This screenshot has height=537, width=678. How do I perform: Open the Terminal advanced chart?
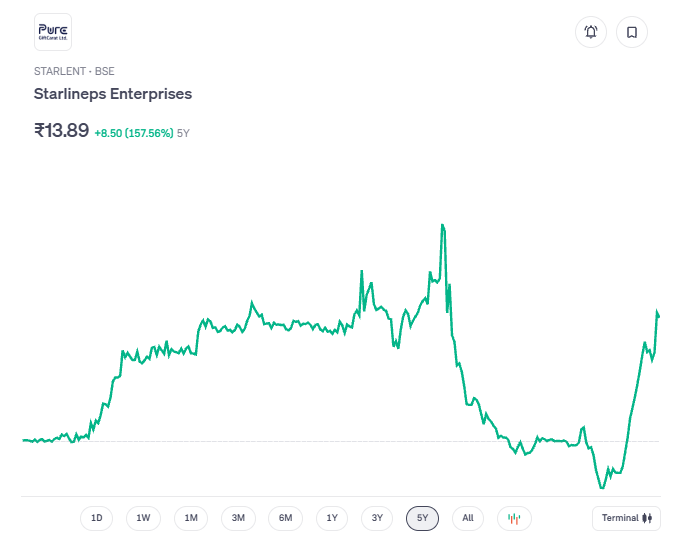pos(627,518)
